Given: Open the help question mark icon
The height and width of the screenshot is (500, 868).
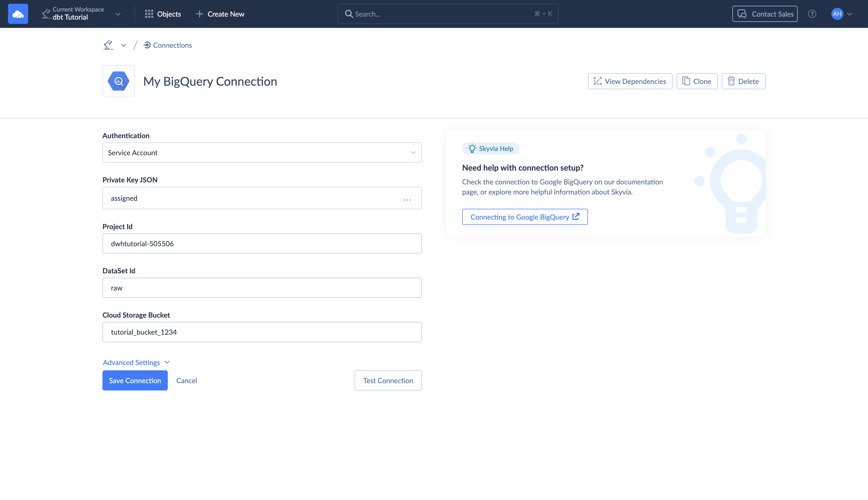Looking at the screenshot, I should point(812,14).
